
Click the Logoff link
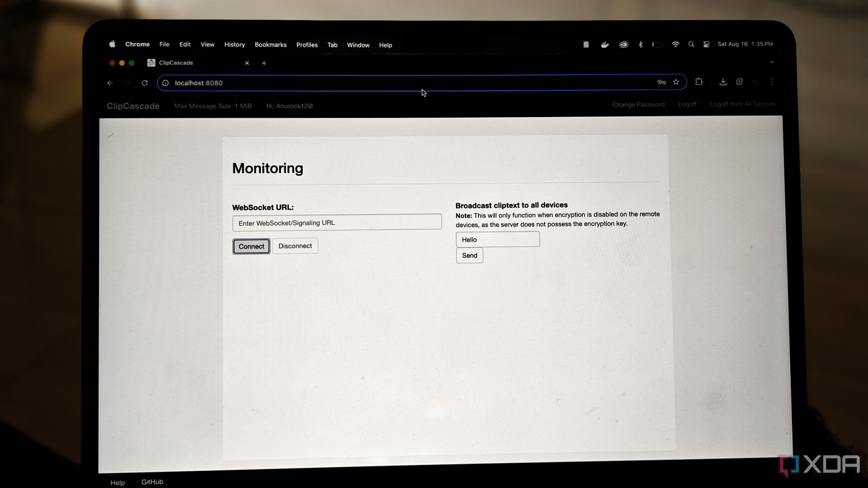[x=687, y=104]
